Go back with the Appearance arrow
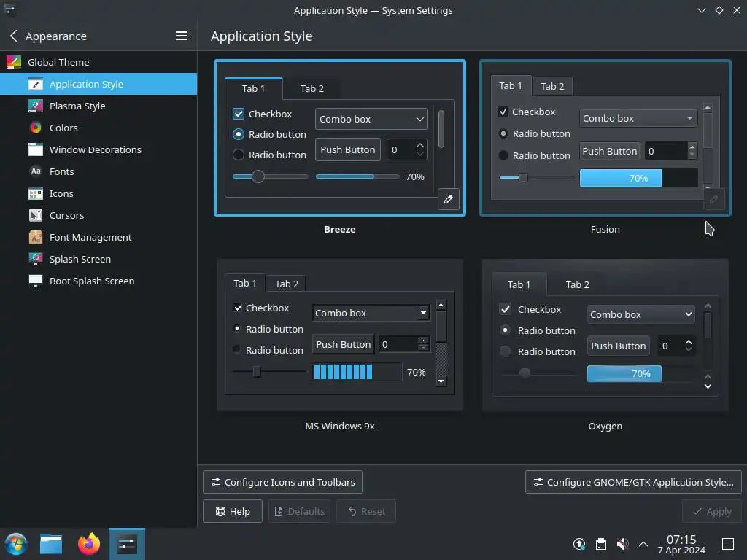The height and width of the screenshot is (560, 747). [13, 36]
